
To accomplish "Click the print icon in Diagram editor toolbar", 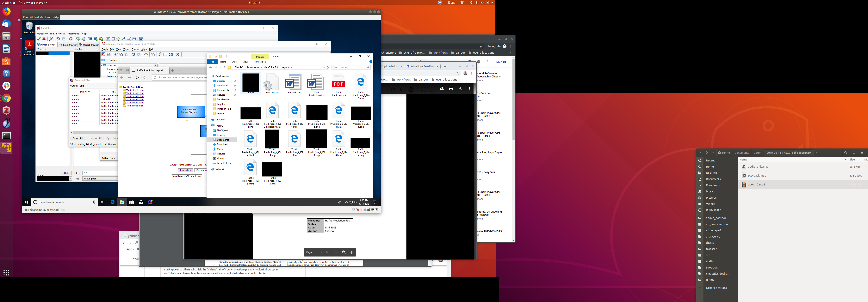I will [109, 55].
